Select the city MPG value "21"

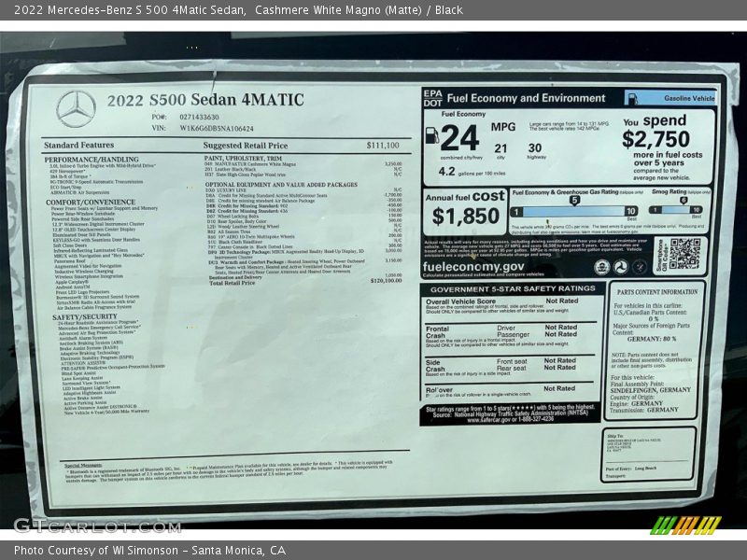[x=500, y=149]
